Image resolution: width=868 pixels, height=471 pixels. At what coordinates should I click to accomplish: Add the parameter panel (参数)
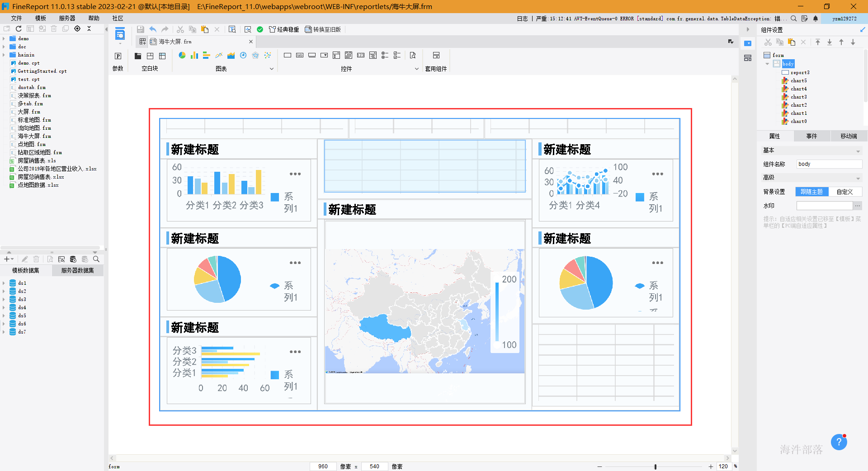118,56
